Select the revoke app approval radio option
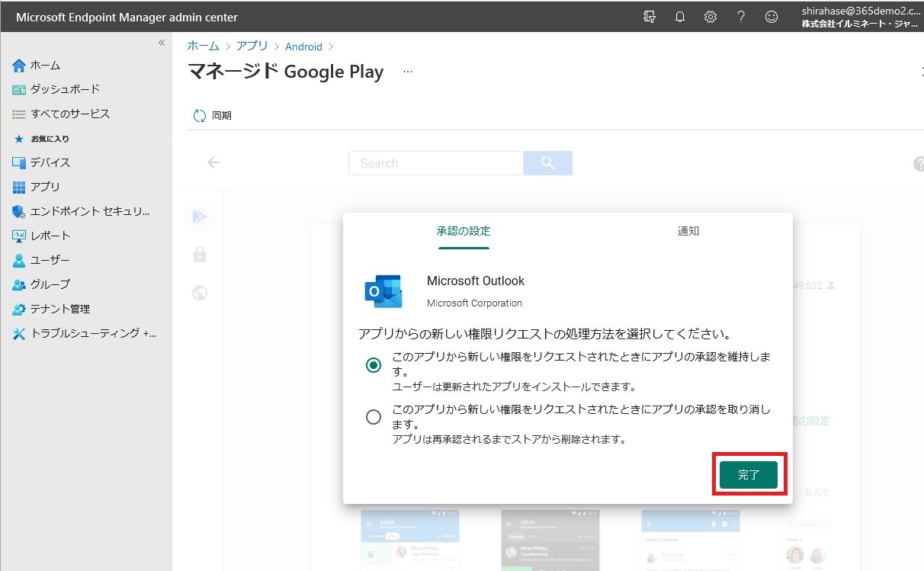 [x=374, y=417]
